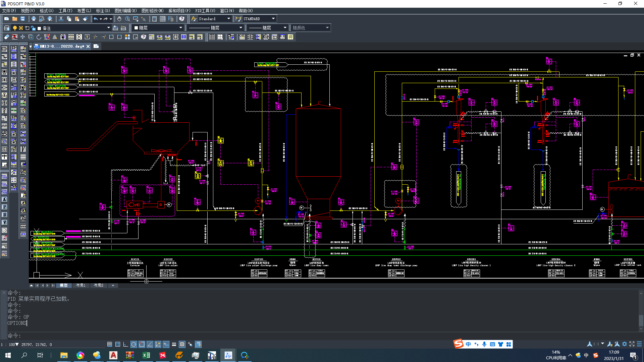Open the 备注 layer dropdown list
644x362 pixels.
pos(108,28)
